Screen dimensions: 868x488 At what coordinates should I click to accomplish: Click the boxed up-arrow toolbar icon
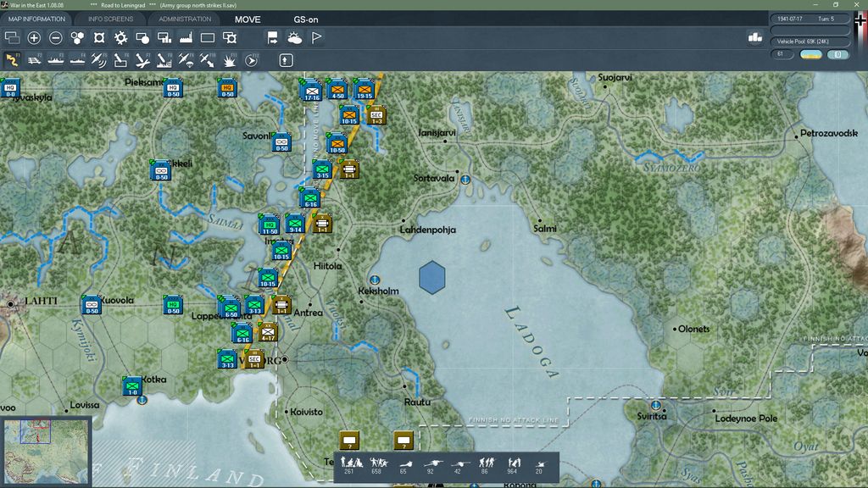286,60
